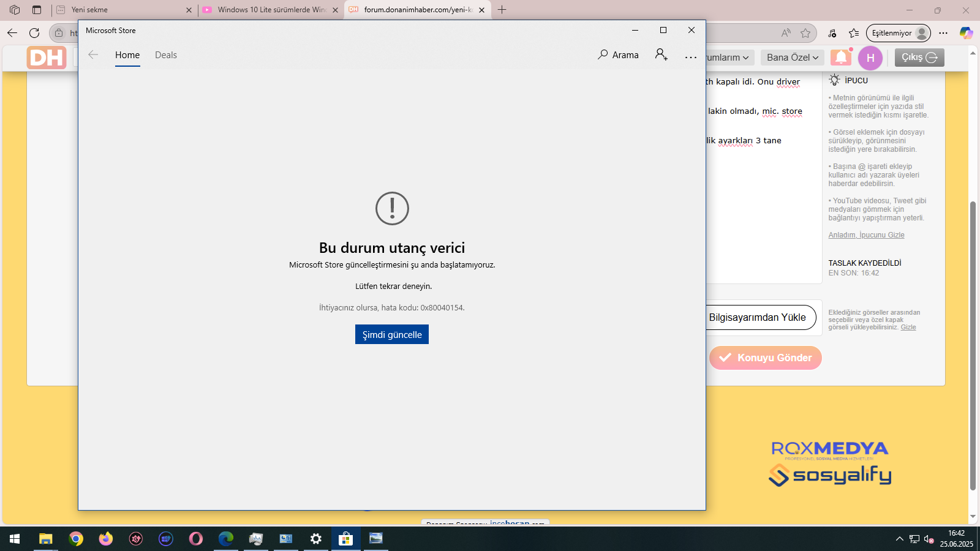Show hidden system tray icons

(899, 539)
